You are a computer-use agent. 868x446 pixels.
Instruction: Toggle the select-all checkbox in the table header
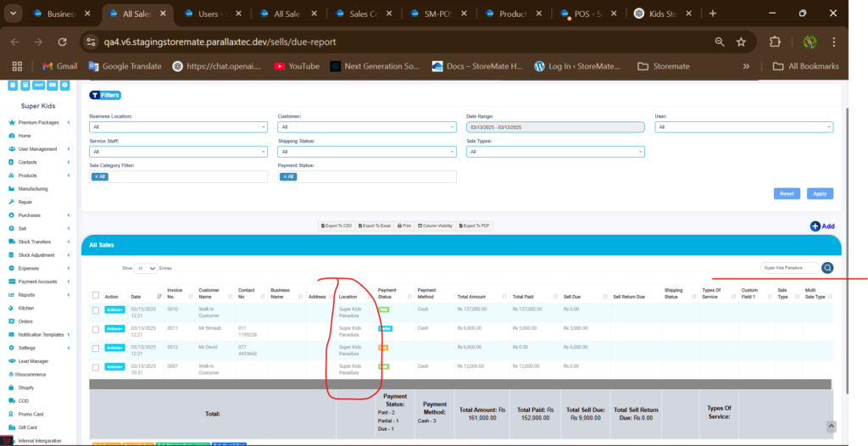(x=96, y=295)
